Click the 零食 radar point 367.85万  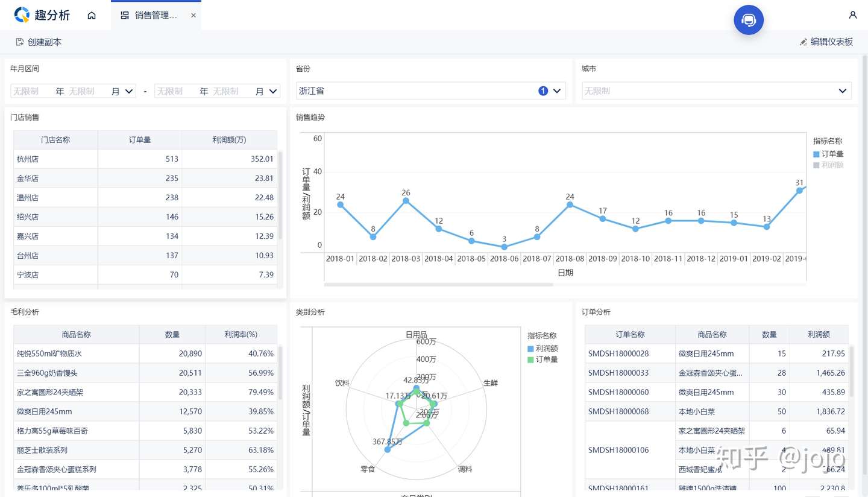click(x=387, y=449)
